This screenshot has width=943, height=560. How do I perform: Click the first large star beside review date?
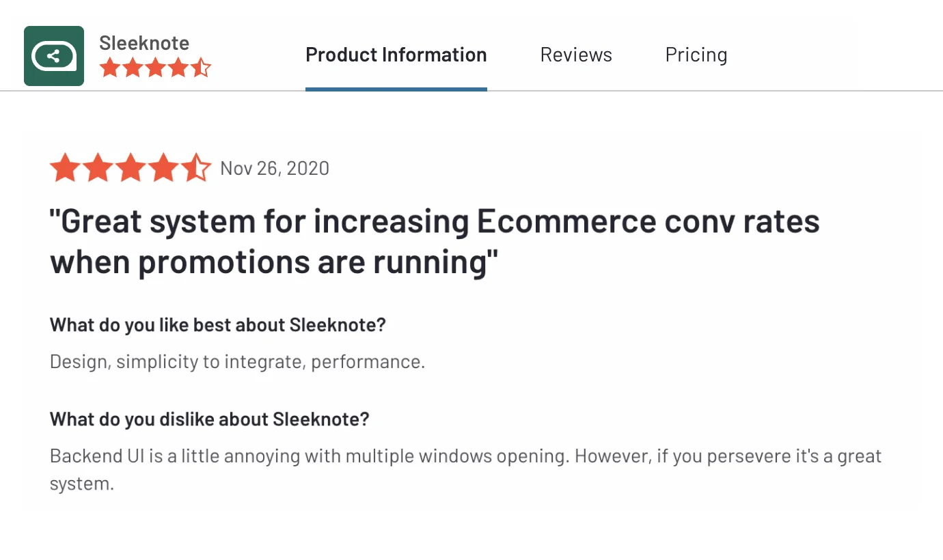coord(65,168)
